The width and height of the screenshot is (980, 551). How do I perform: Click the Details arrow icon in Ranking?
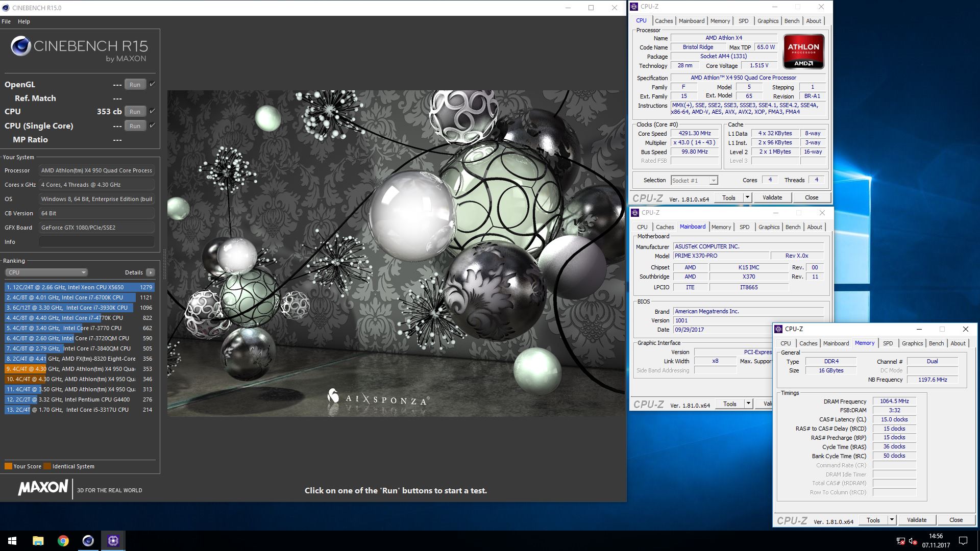point(150,272)
